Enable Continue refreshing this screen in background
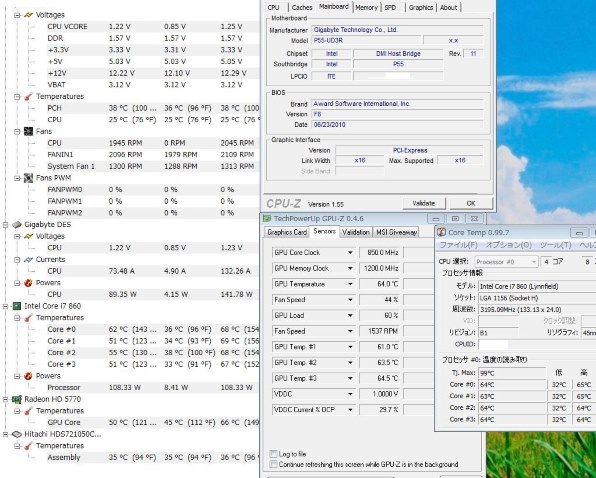596x478 pixels. [x=273, y=464]
